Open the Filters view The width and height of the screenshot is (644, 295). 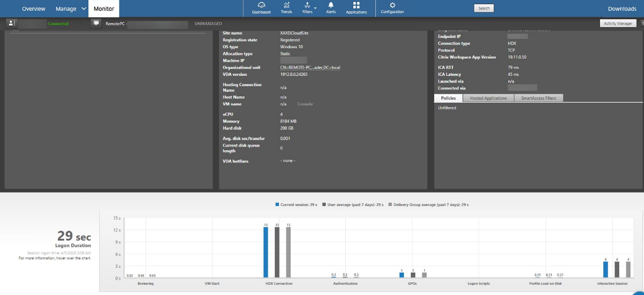click(x=307, y=8)
